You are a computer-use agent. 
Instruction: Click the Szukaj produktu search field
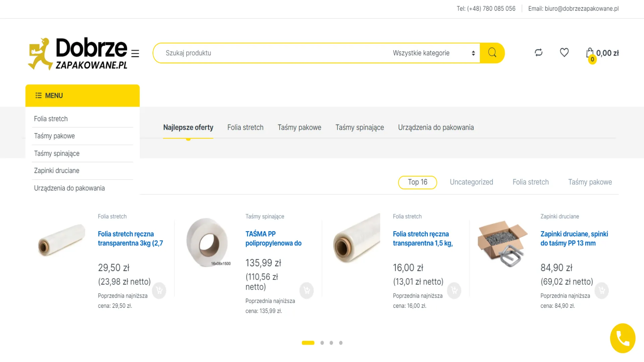[x=268, y=53]
